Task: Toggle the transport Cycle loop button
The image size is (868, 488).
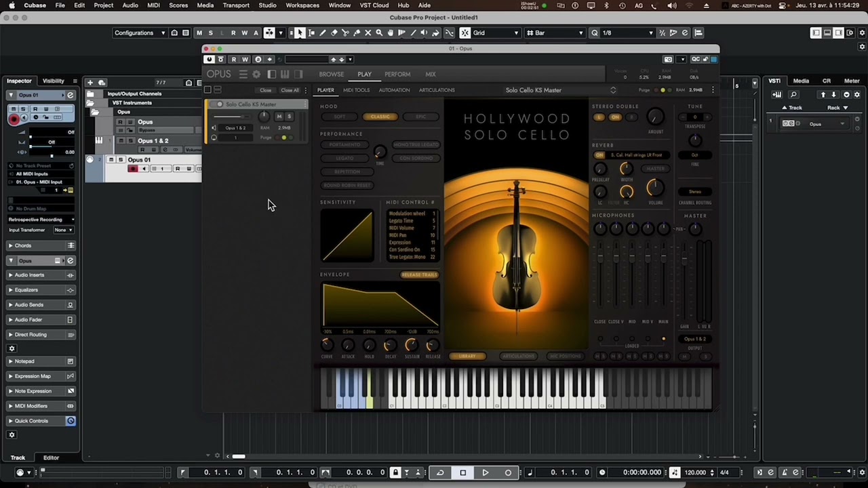Action: pyautogui.click(x=441, y=472)
